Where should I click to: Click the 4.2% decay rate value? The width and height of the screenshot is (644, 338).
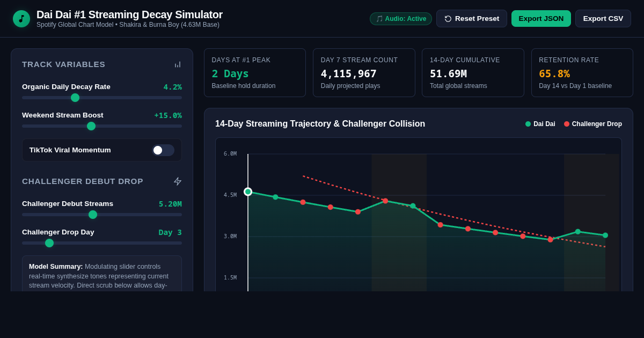click(x=173, y=87)
